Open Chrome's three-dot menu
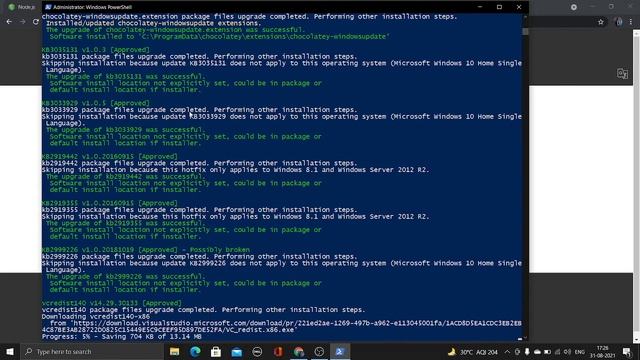640x360 pixels. click(631, 22)
